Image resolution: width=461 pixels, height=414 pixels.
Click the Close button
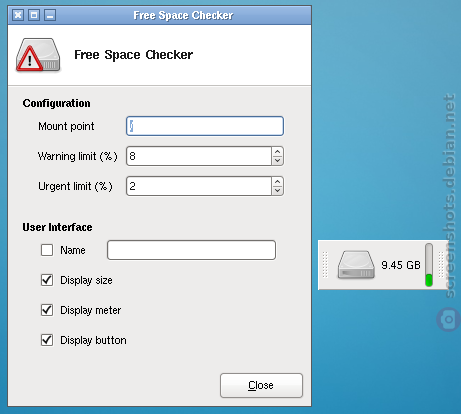tap(261, 385)
